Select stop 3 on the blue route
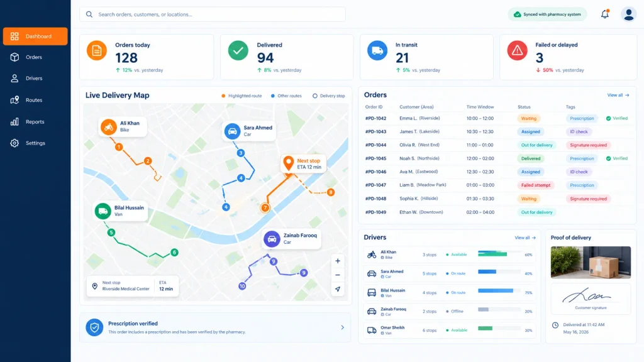The width and height of the screenshot is (644, 362). (241, 153)
